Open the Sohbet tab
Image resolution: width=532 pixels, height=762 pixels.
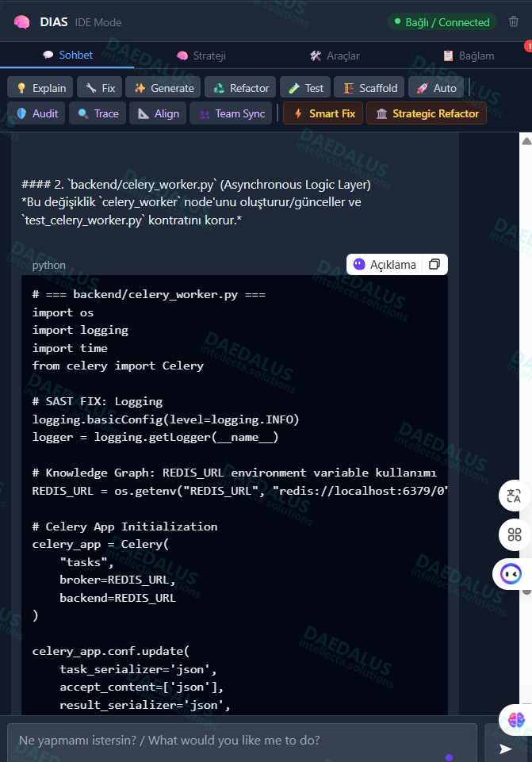pos(67,55)
